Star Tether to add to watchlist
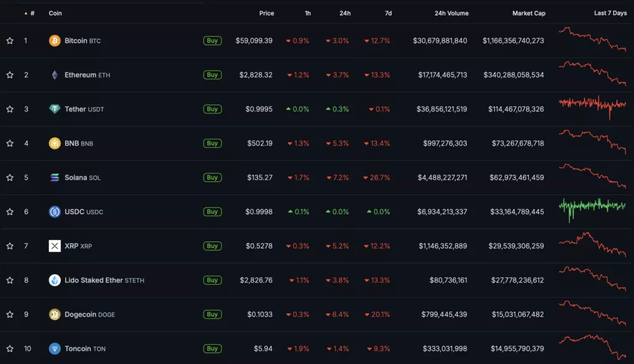This screenshot has height=364, width=634. (x=10, y=109)
